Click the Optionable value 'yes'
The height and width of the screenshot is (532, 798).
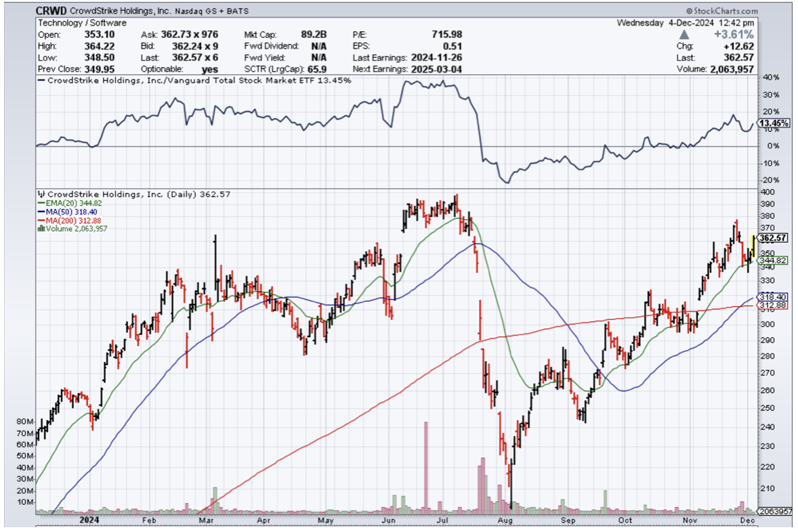(209, 70)
